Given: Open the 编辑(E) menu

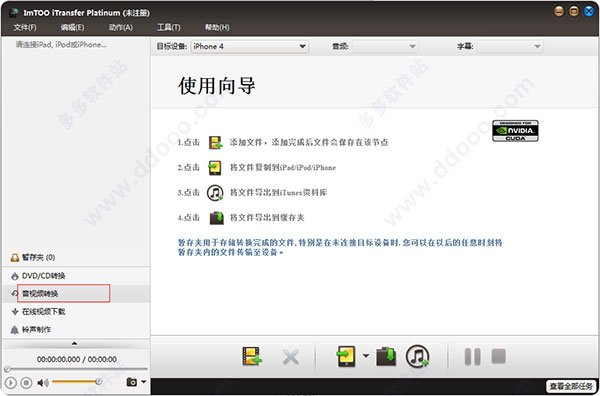Looking at the screenshot, I should click(x=72, y=28).
